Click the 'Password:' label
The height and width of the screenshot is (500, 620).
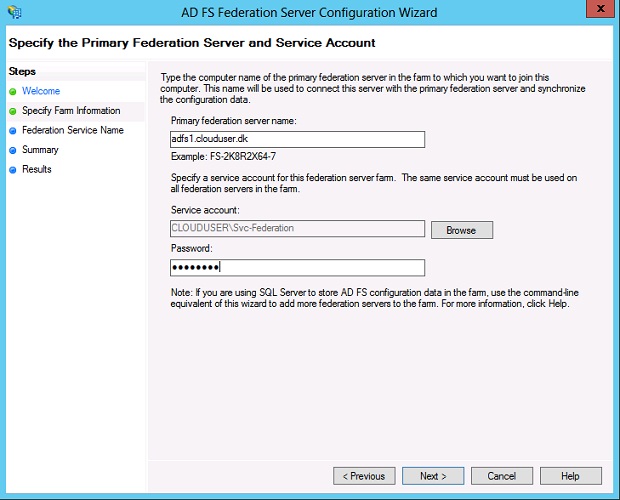[x=192, y=248]
